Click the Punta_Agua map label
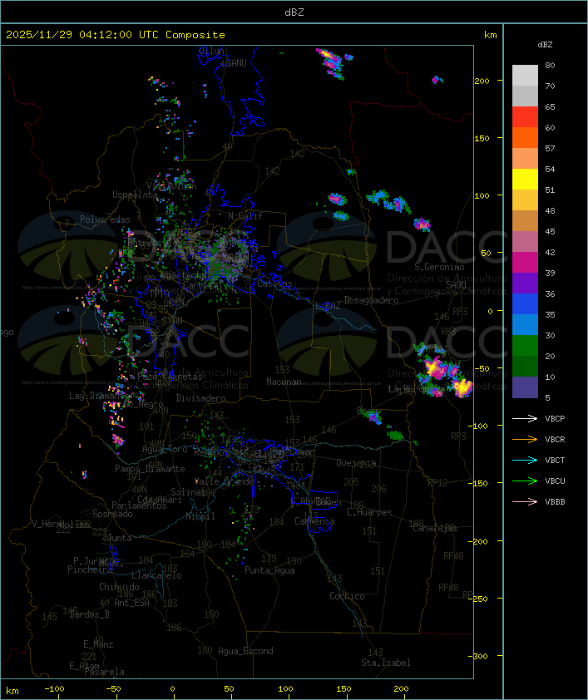 [x=269, y=570]
